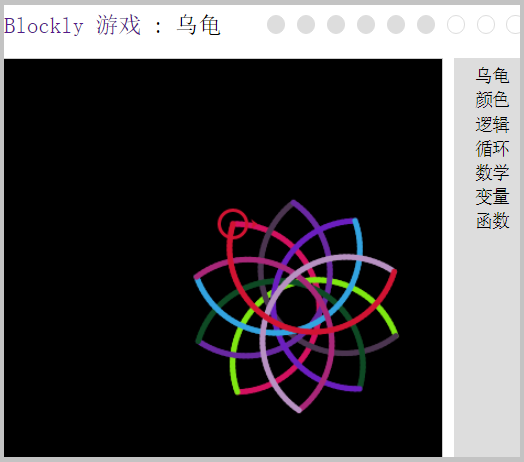This screenshot has height=462, width=524.
Task: Open the 颜色 block category
Action: tap(492, 100)
